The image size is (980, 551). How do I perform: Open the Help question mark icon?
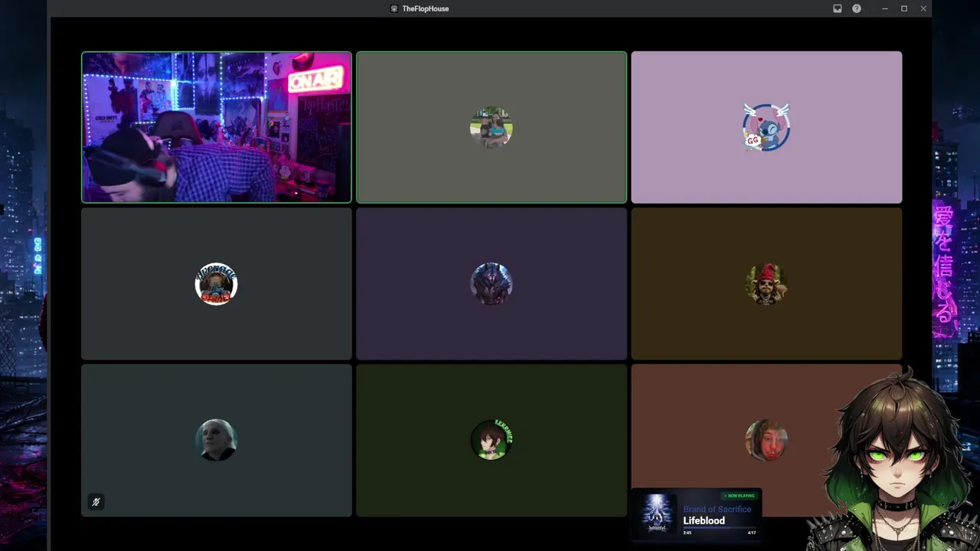click(857, 8)
